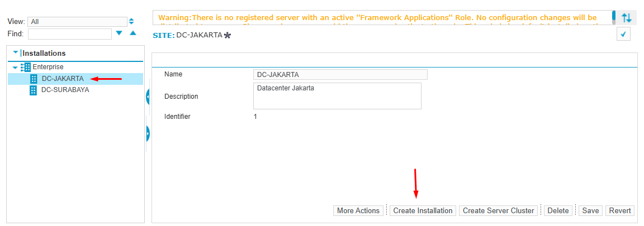Click the up-down arrows icon beside warning
Image resolution: width=644 pixels, height=226 pixels.
point(627,18)
